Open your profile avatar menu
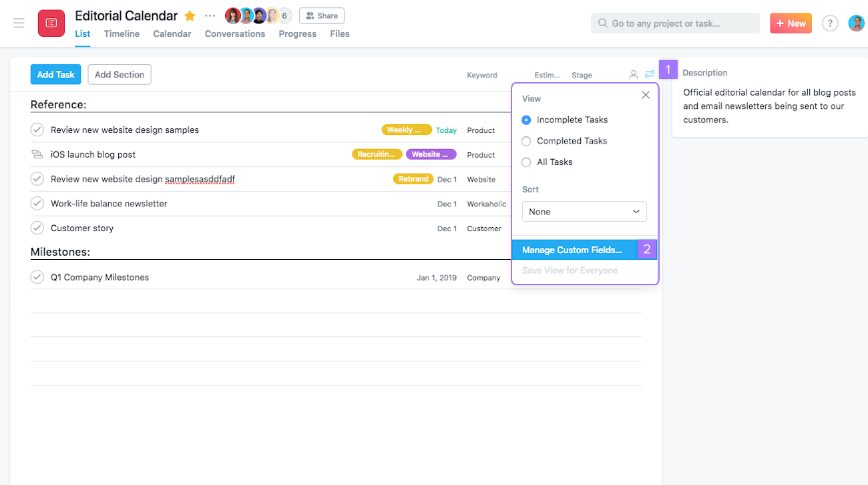The height and width of the screenshot is (485, 868). click(856, 23)
